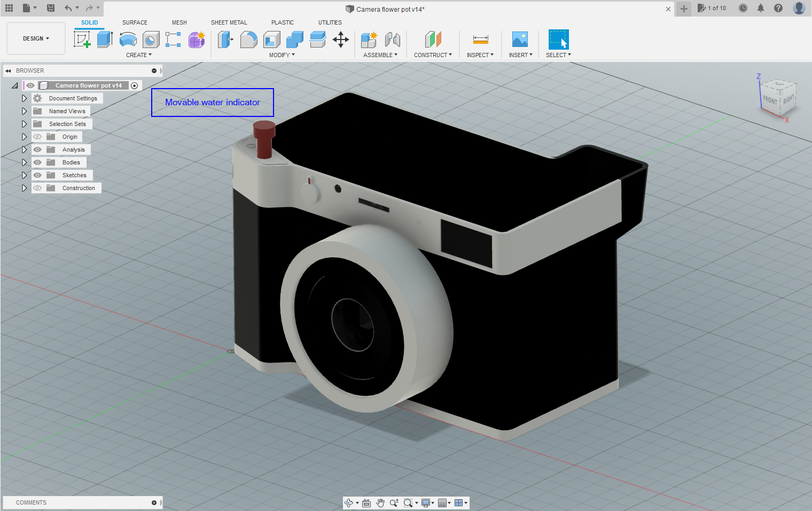Expand the Comments panel at the bottom
Image resolution: width=812 pixels, height=511 pixels.
pos(153,502)
